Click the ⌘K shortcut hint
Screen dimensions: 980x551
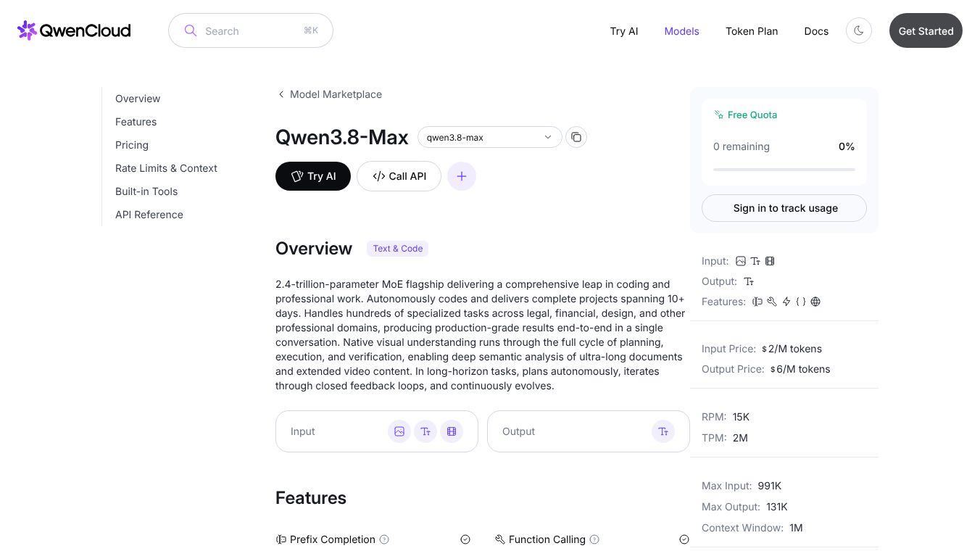pyautogui.click(x=311, y=30)
